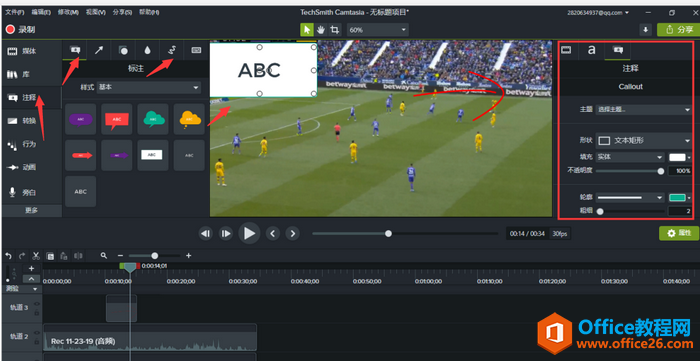
Task: Choose the purple arrow callout
Action: 117,155
